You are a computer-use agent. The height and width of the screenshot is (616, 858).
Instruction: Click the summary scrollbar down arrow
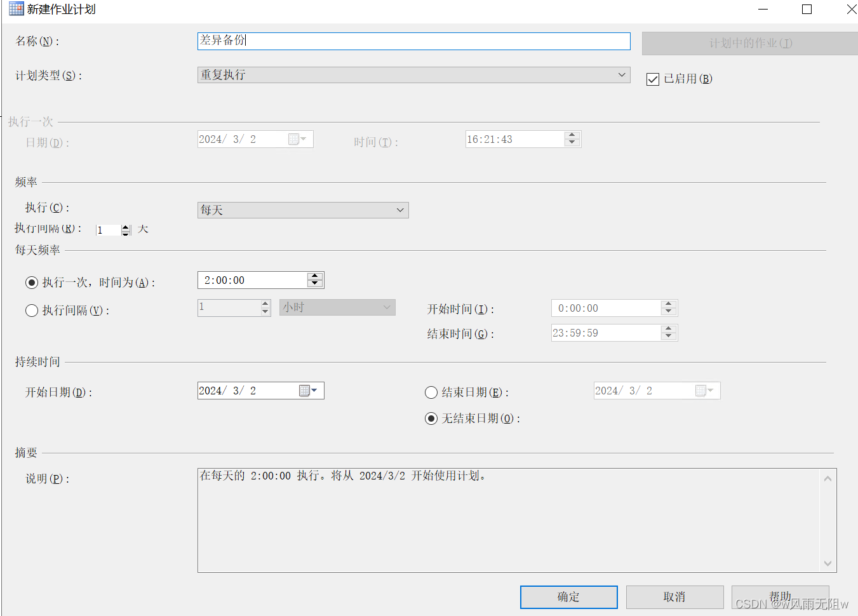coord(828,563)
